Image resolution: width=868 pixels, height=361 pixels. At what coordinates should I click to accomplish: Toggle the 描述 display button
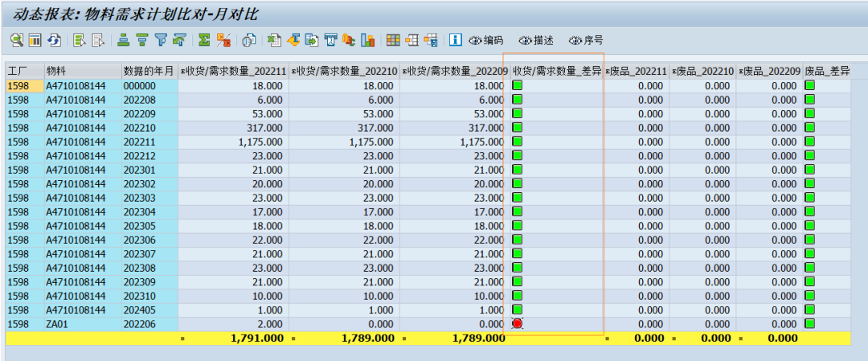point(536,40)
